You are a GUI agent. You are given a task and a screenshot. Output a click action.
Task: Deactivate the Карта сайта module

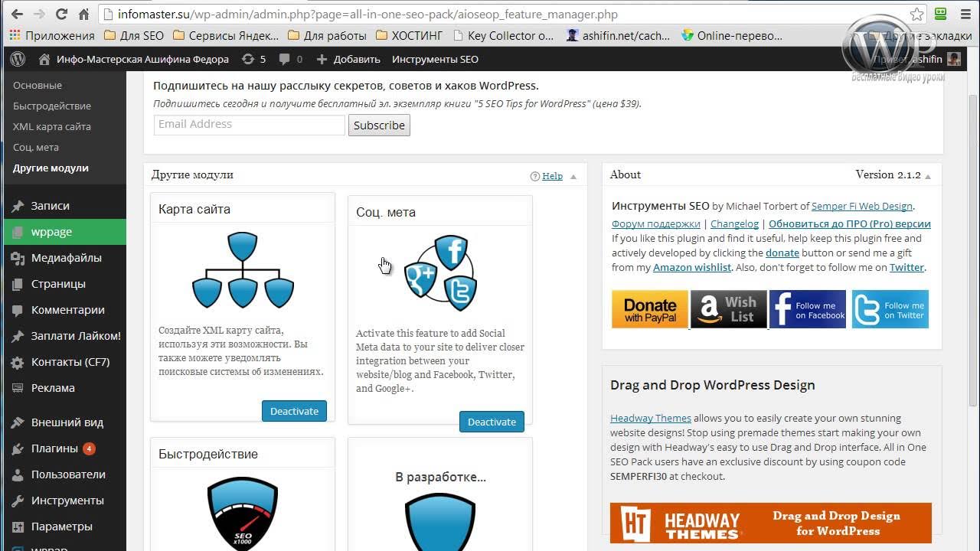[294, 411]
